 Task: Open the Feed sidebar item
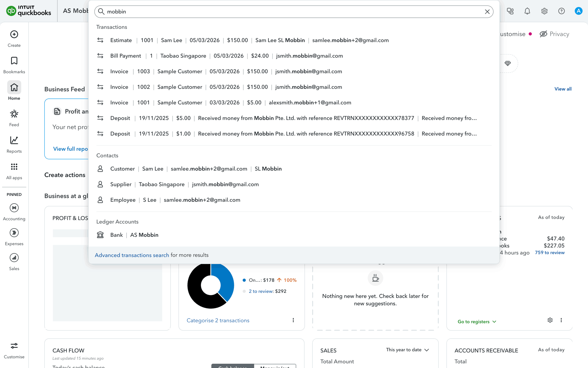(x=14, y=118)
